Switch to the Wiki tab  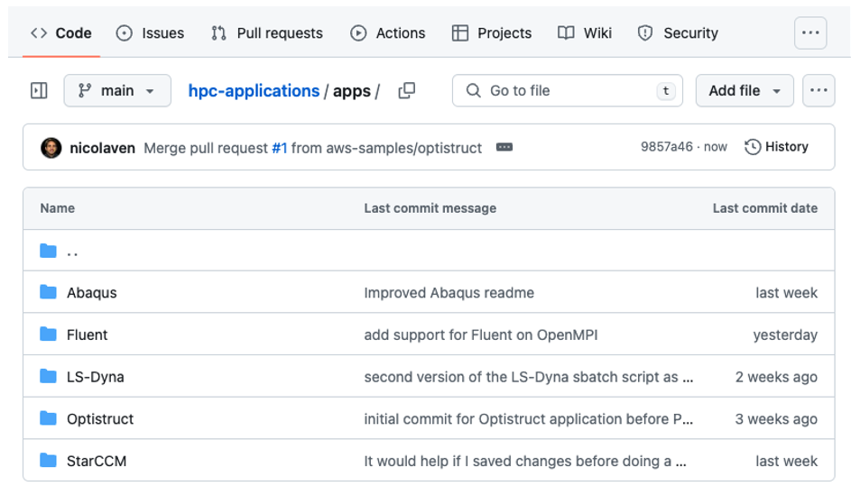585,33
